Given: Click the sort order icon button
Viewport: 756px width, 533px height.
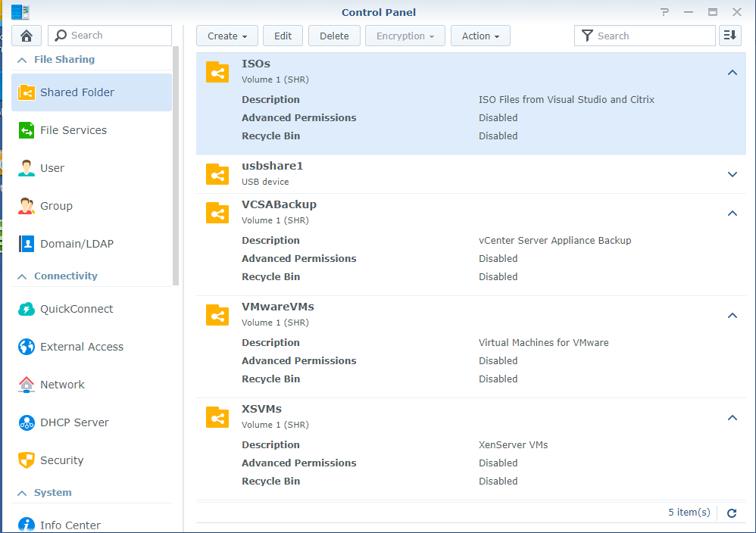Looking at the screenshot, I should (x=730, y=36).
